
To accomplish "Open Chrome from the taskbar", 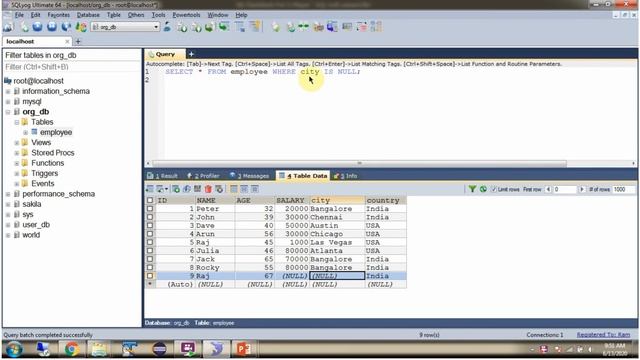I will point(72,349).
